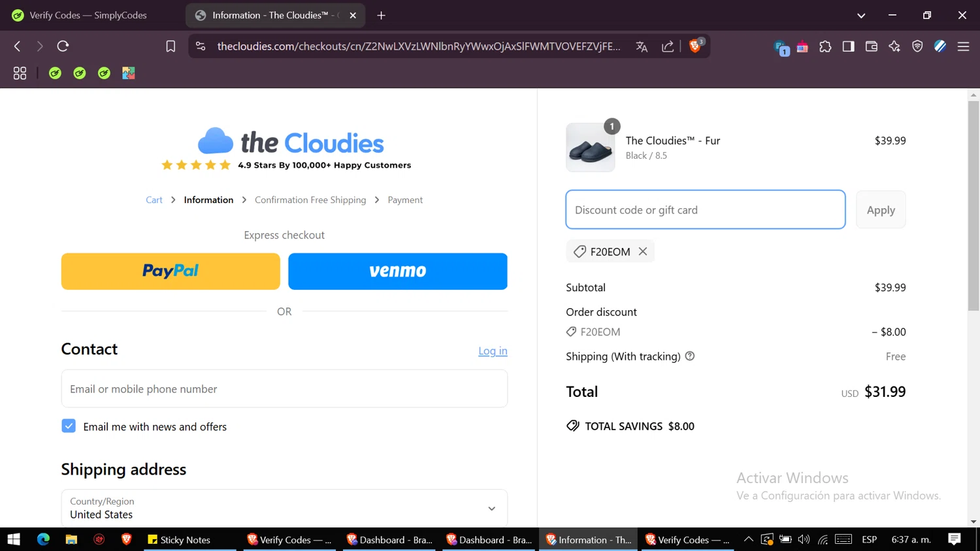Screen dimensions: 980x551
Task: Reload the checkout page
Action: [63, 46]
